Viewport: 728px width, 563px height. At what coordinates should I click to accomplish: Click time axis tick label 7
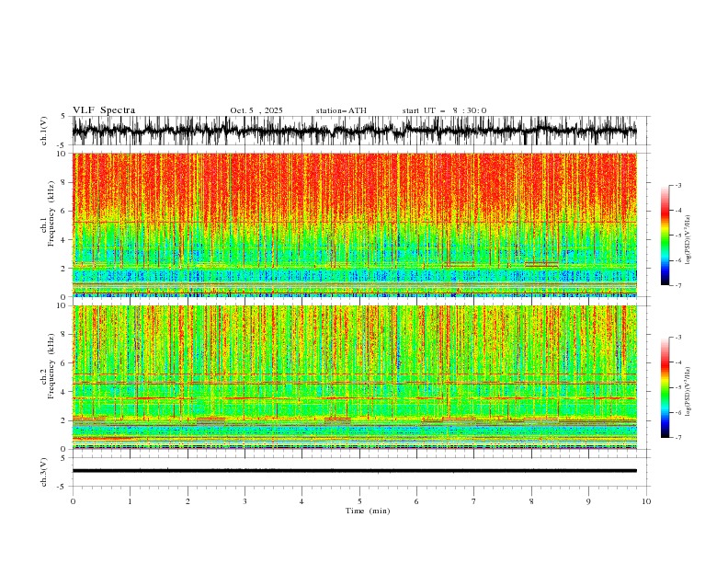(x=474, y=501)
